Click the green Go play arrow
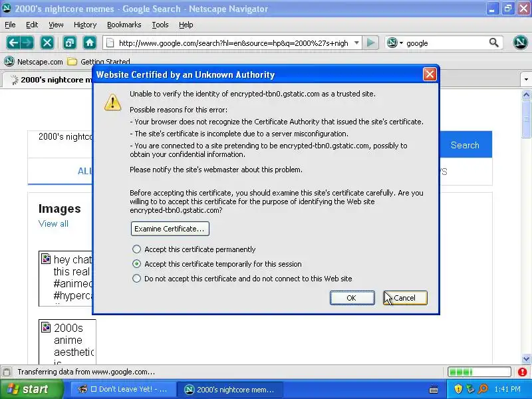This screenshot has height=399, width=532. (x=370, y=43)
